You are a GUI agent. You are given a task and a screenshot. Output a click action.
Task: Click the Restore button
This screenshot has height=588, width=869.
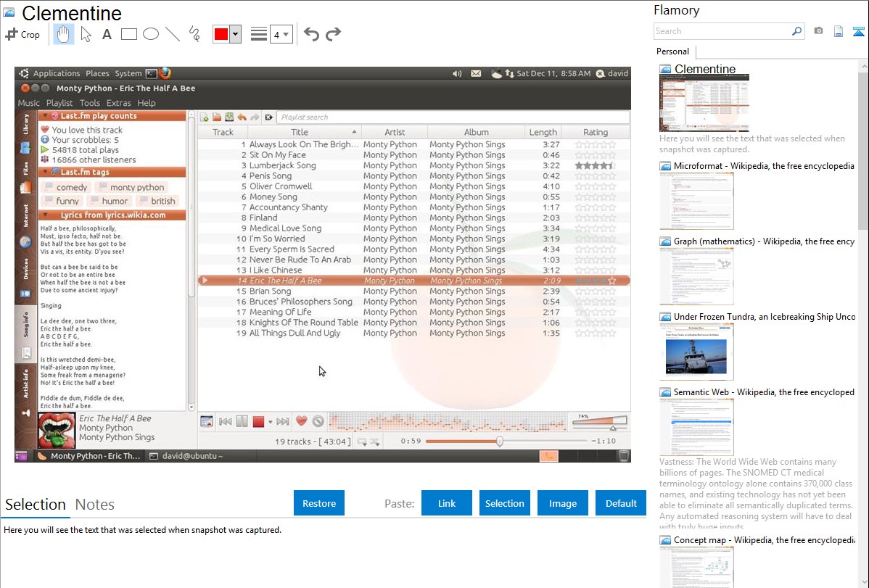[319, 503]
